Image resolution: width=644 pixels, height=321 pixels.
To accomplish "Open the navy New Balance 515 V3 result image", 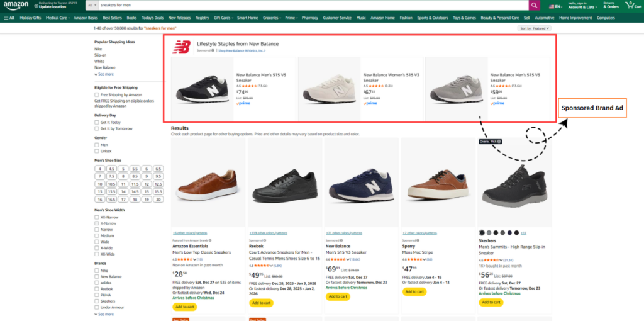I will (361, 183).
